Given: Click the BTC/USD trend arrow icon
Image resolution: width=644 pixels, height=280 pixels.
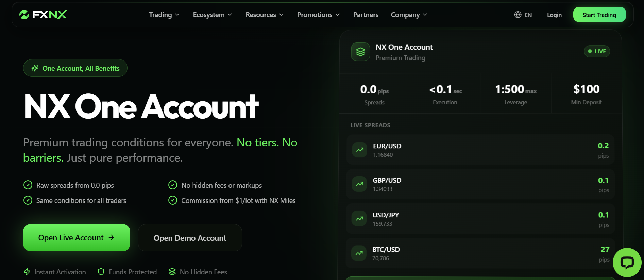Looking at the screenshot, I should 359,253.
